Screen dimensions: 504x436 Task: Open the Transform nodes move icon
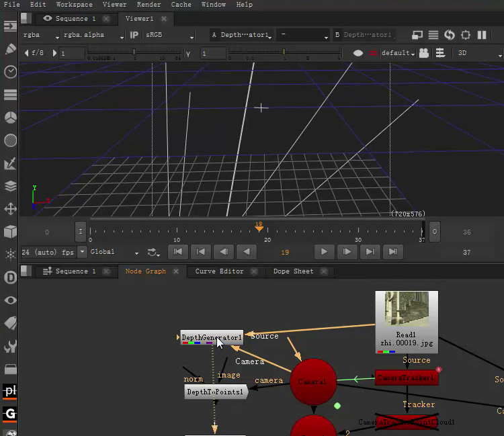(x=10, y=209)
